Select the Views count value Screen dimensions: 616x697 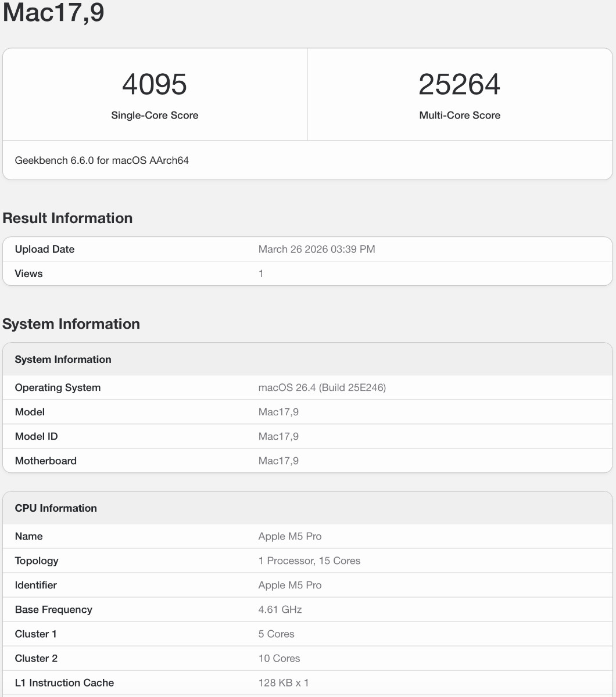260,274
